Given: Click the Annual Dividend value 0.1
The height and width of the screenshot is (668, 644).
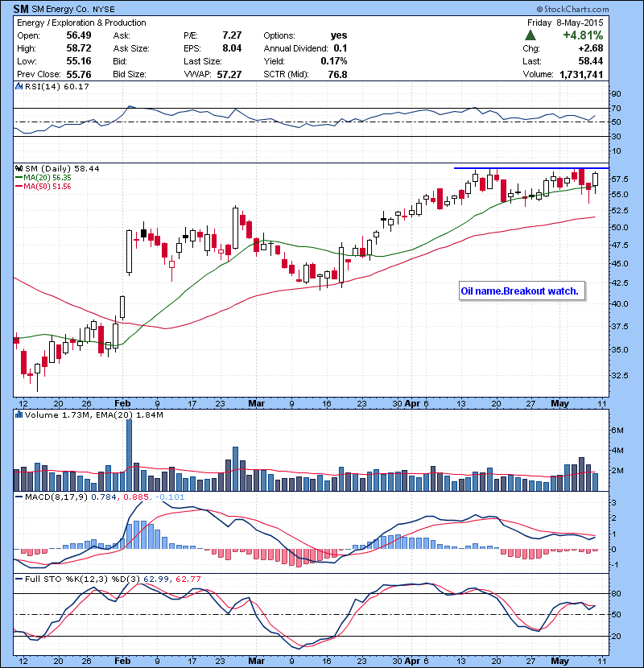Looking at the screenshot, I should coord(341,48).
